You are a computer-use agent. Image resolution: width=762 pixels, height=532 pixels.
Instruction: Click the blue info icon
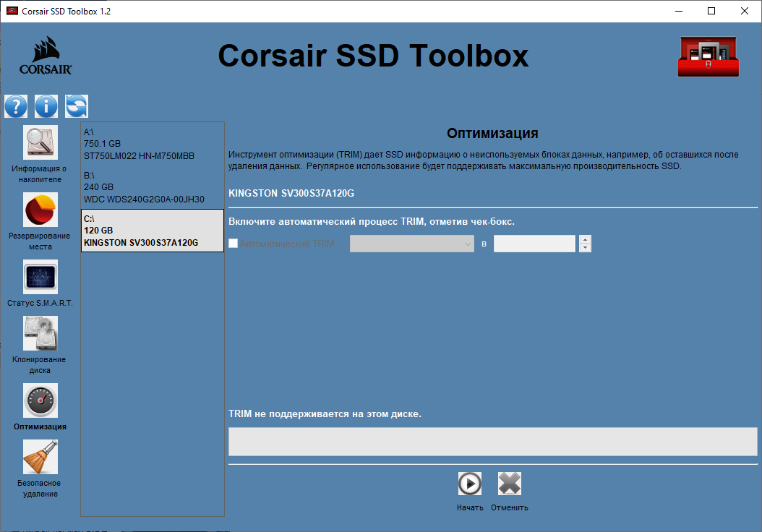pos(46,106)
